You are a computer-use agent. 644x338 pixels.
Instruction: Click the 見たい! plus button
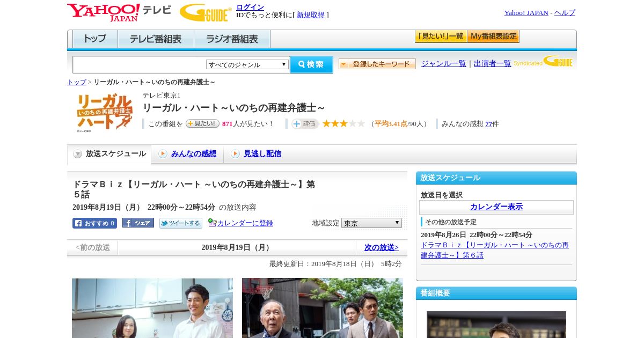[202, 123]
